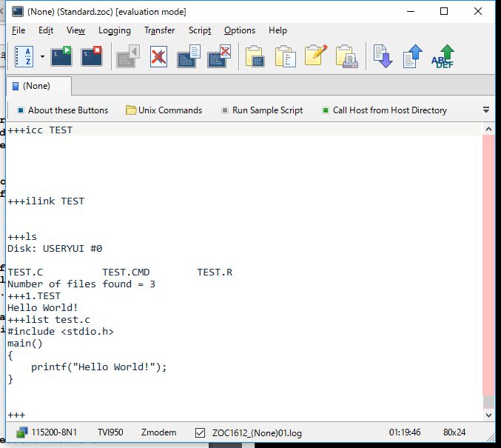Click the terminal scrollbar down arrow
This screenshot has height=448, width=501.
click(x=488, y=415)
